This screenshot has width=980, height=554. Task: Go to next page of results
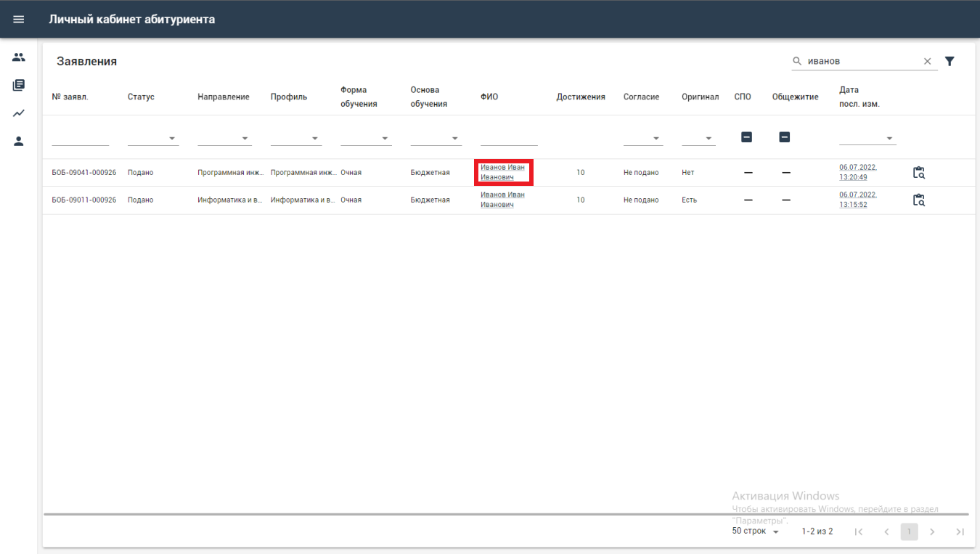(x=932, y=531)
